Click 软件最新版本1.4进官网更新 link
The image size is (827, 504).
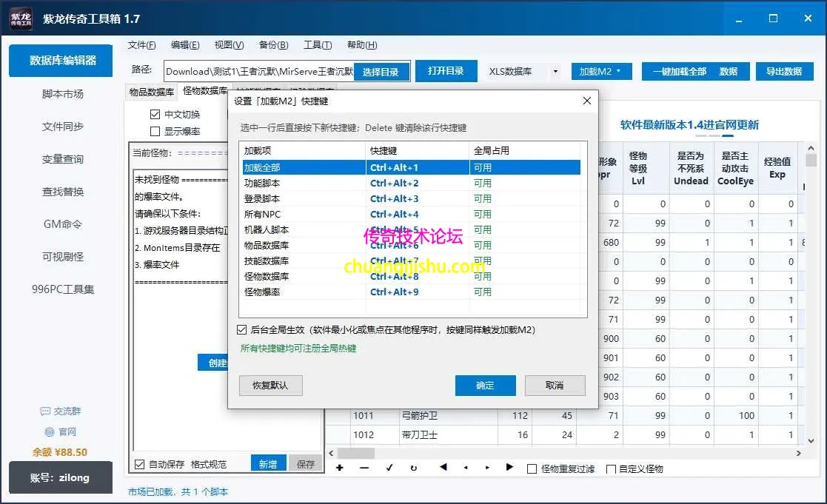tap(689, 125)
